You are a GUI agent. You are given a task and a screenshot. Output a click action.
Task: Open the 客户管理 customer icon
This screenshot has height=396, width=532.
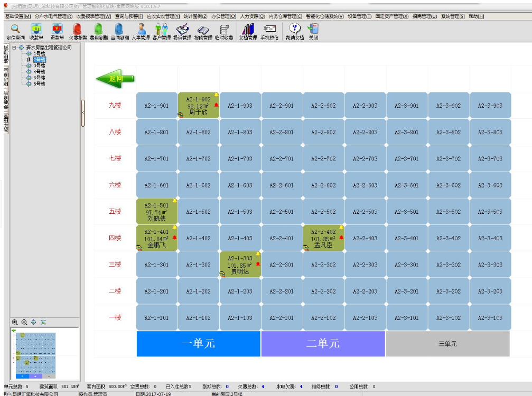pos(161,31)
